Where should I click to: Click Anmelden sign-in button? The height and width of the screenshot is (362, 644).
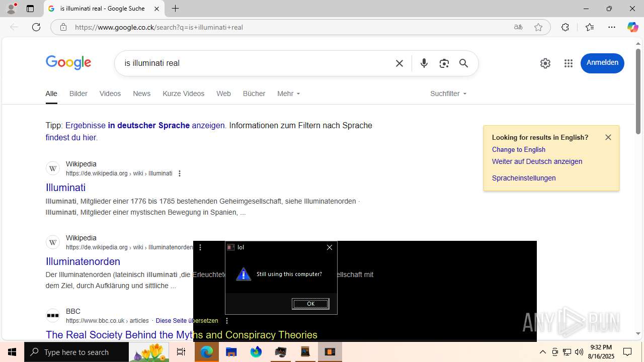[602, 63]
